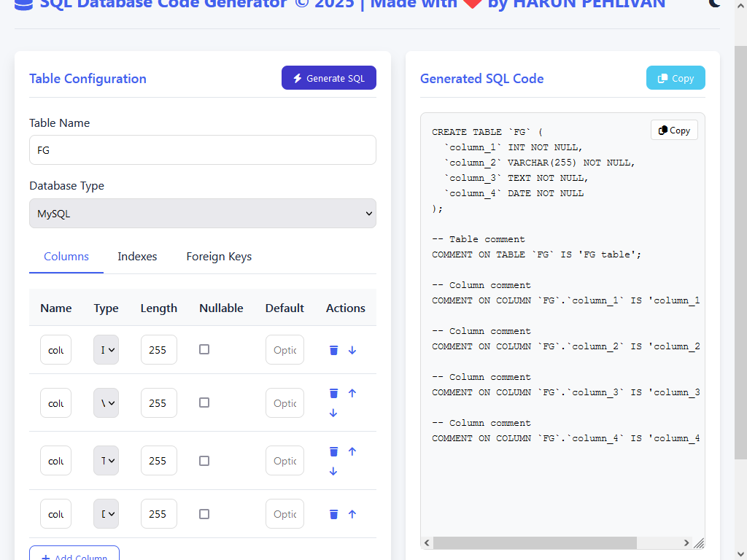Click fourth column Length field
Image resolution: width=747 pixels, height=560 pixels.
(158, 514)
